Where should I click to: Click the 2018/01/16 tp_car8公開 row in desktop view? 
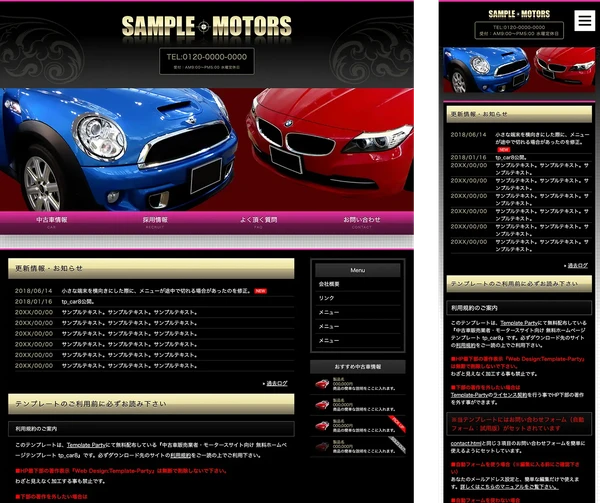coord(154,302)
